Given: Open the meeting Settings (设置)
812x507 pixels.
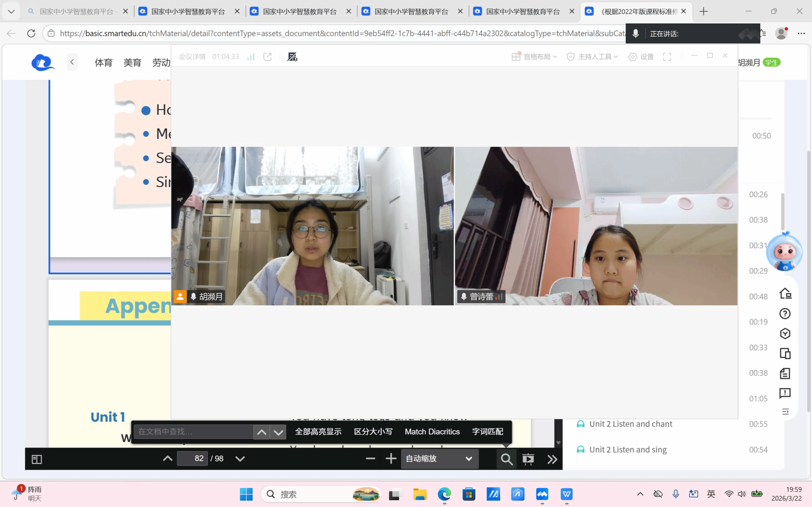Looking at the screenshot, I should [641, 57].
